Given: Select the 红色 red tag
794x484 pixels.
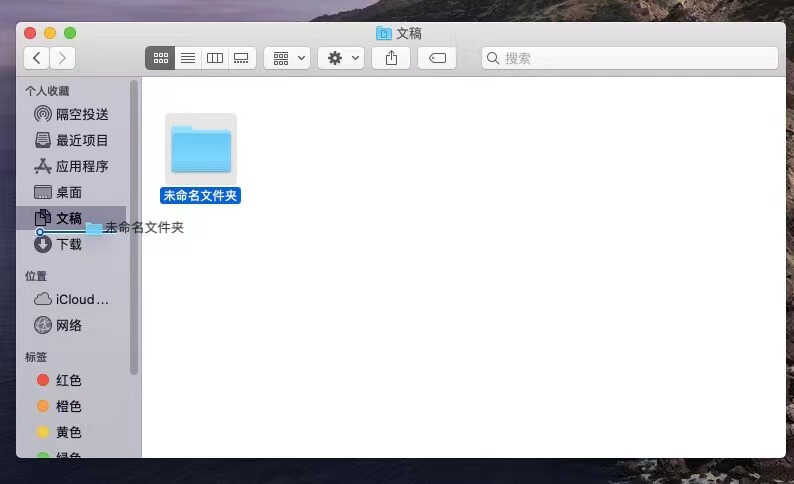Looking at the screenshot, I should tap(71, 380).
